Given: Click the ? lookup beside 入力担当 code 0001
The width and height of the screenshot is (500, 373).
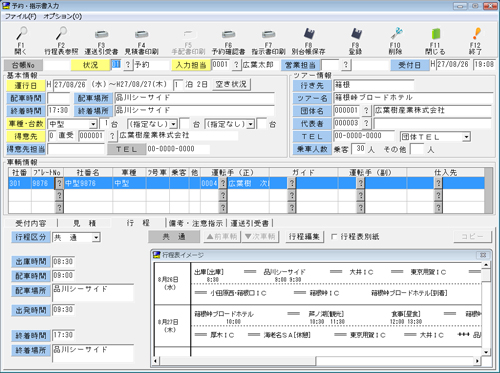Looking at the screenshot, I should (236, 65).
